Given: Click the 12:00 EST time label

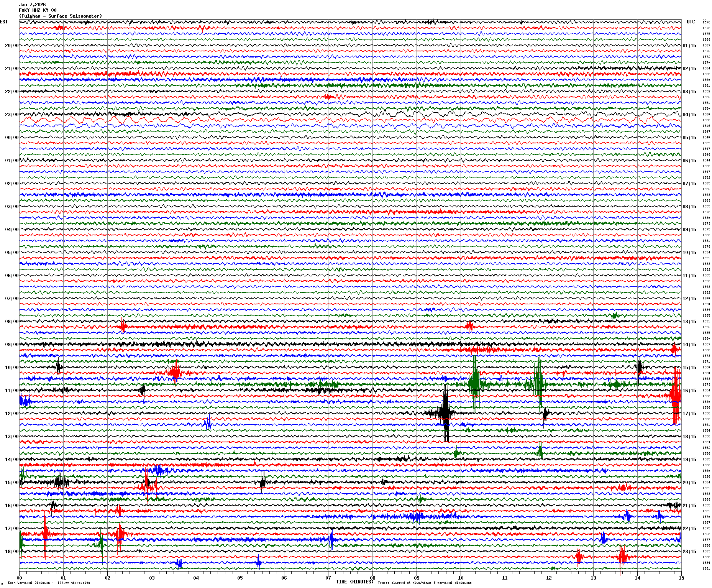Looking at the screenshot, I should tap(11, 414).
